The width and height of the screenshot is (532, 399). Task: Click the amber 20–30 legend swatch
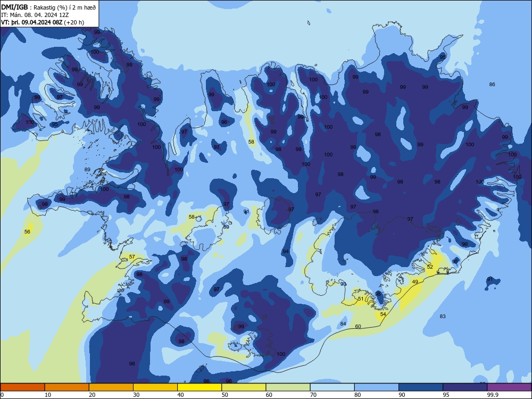click(111, 387)
